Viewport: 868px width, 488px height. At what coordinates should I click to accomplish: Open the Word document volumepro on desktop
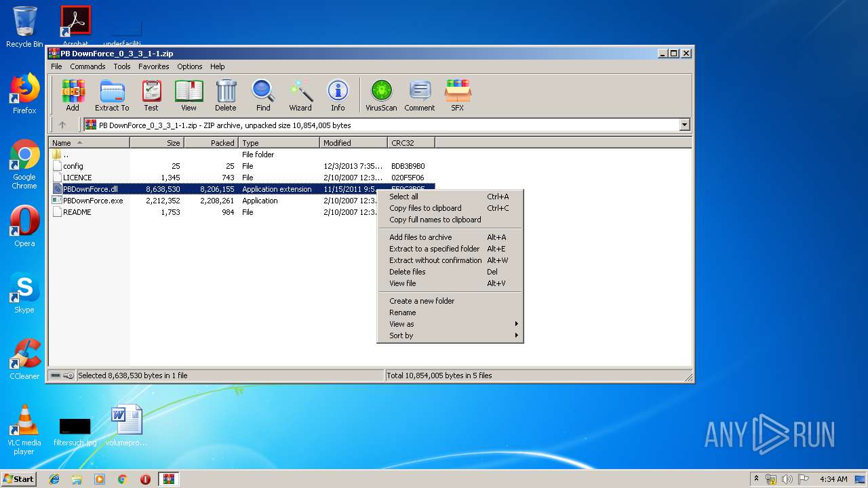coord(126,426)
